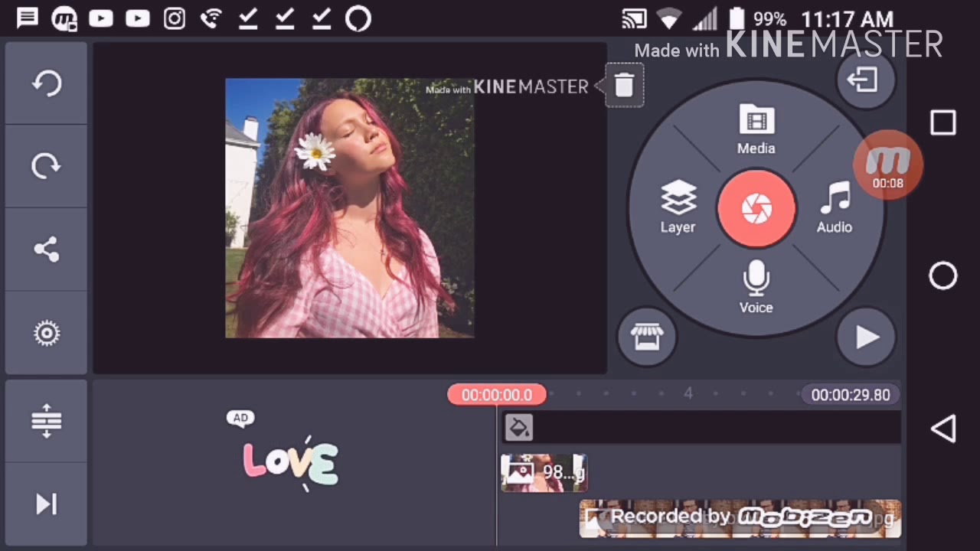This screenshot has height=551, width=980.
Task: Open project settings gear
Action: click(46, 333)
